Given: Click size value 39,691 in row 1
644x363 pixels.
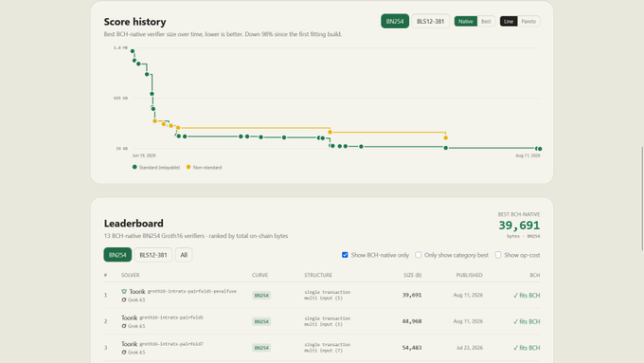Looking at the screenshot, I should tap(412, 295).
